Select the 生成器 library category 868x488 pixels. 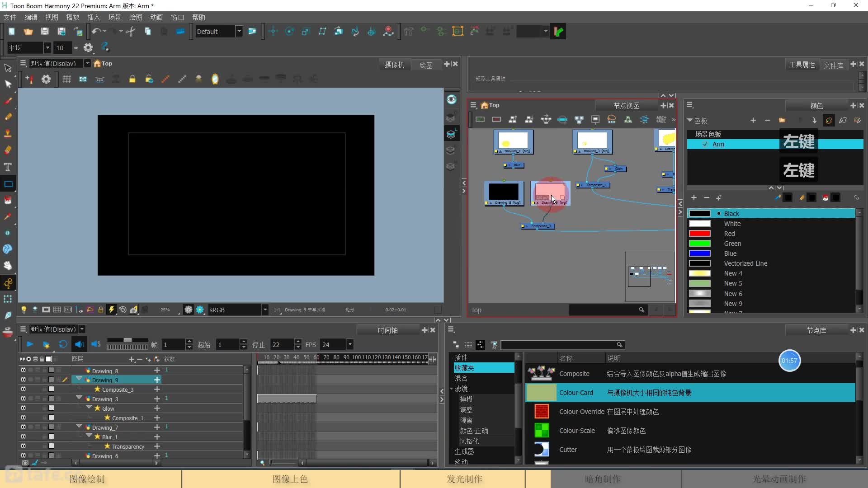pyautogui.click(x=464, y=451)
